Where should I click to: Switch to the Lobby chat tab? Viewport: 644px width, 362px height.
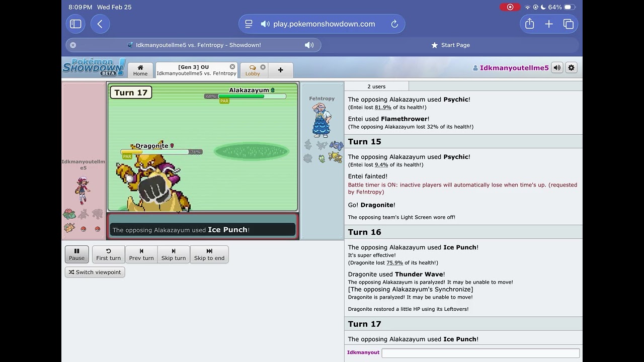coord(253,70)
